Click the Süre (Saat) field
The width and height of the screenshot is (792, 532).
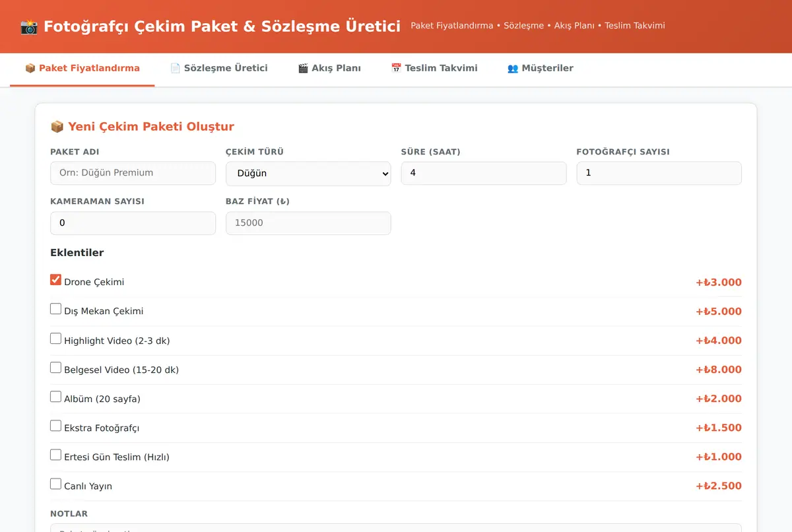tap(484, 173)
